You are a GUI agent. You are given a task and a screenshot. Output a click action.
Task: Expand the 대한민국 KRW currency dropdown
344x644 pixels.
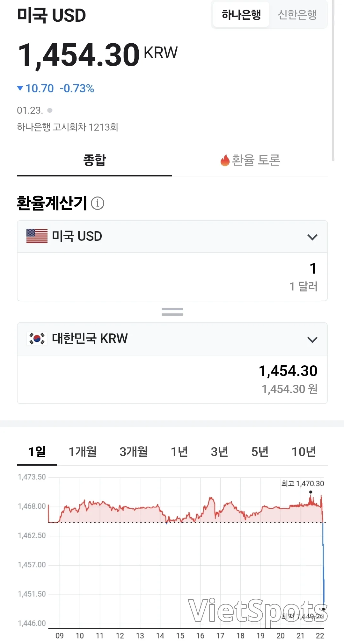click(x=172, y=339)
